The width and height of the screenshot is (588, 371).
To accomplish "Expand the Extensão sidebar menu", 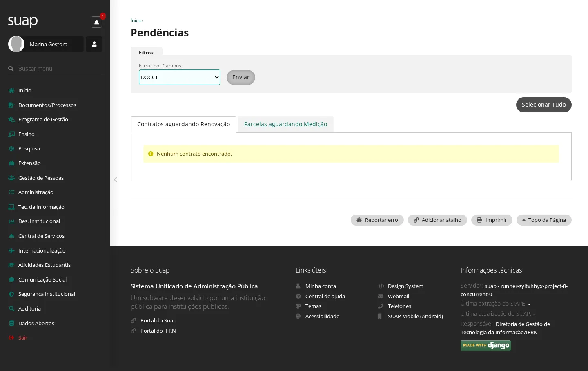I will click(x=55, y=163).
